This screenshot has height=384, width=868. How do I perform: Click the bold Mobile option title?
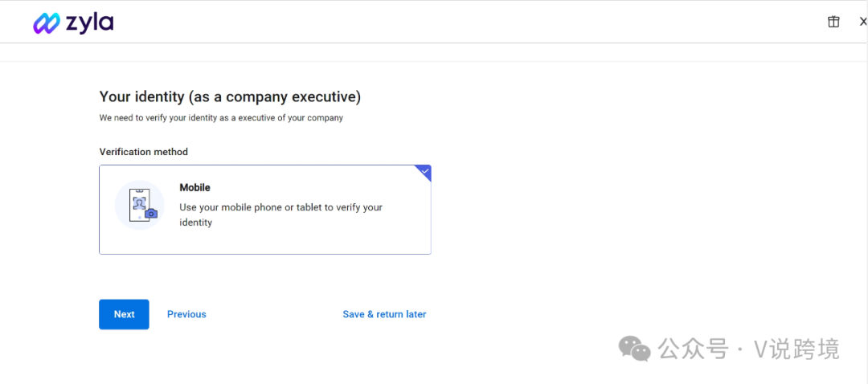pyautogui.click(x=194, y=187)
